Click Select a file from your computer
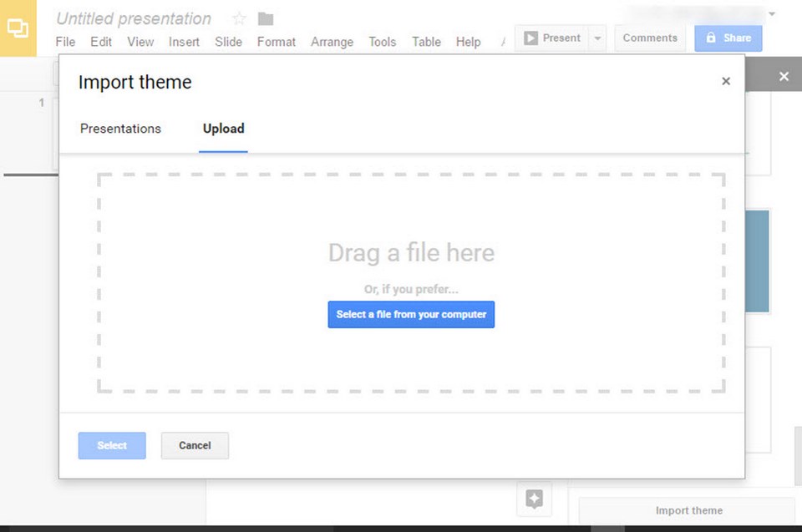Viewport: 802px width, 532px height. pyautogui.click(x=411, y=315)
